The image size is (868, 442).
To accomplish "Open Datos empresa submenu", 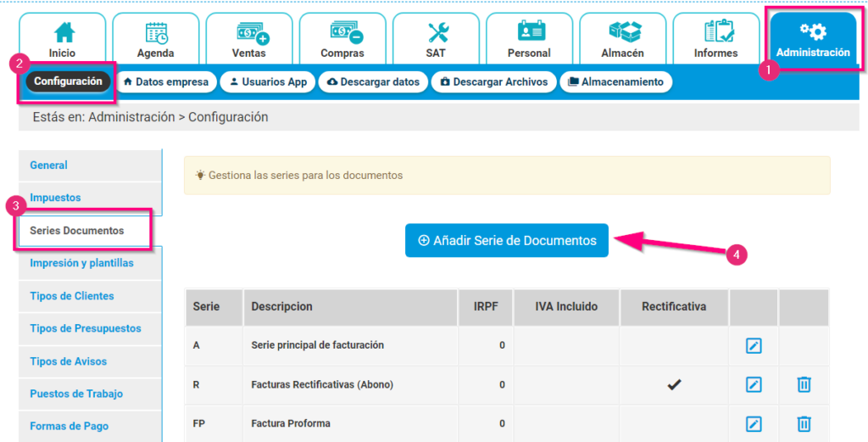I will (166, 82).
